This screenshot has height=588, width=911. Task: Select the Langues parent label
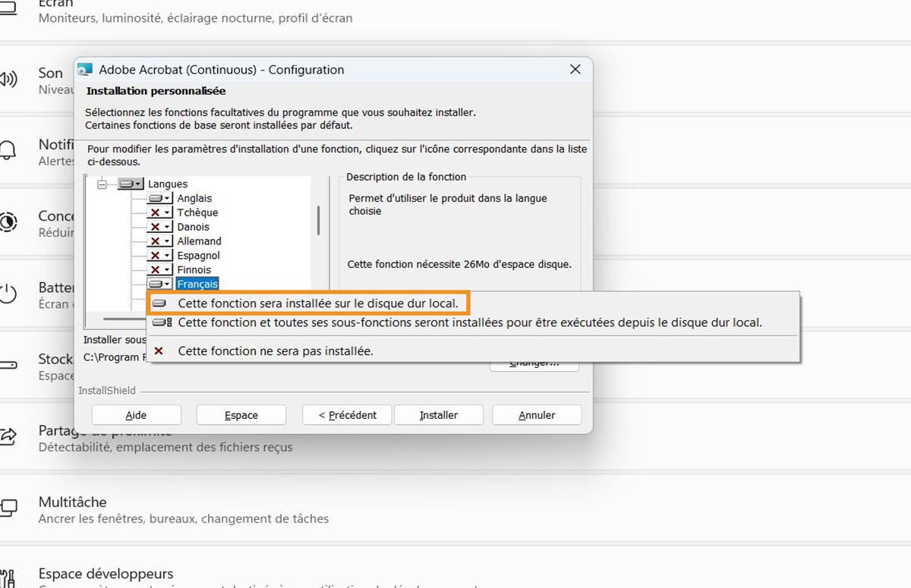(x=168, y=184)
